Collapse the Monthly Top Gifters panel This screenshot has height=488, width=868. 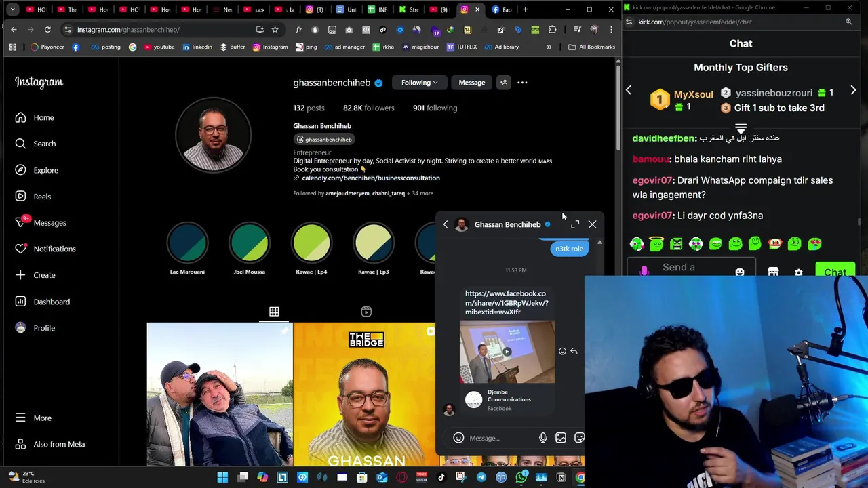[x=741, y=128]
